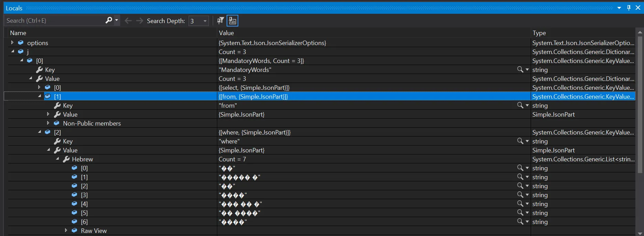Go to previous search result arrow

point(128,21)
